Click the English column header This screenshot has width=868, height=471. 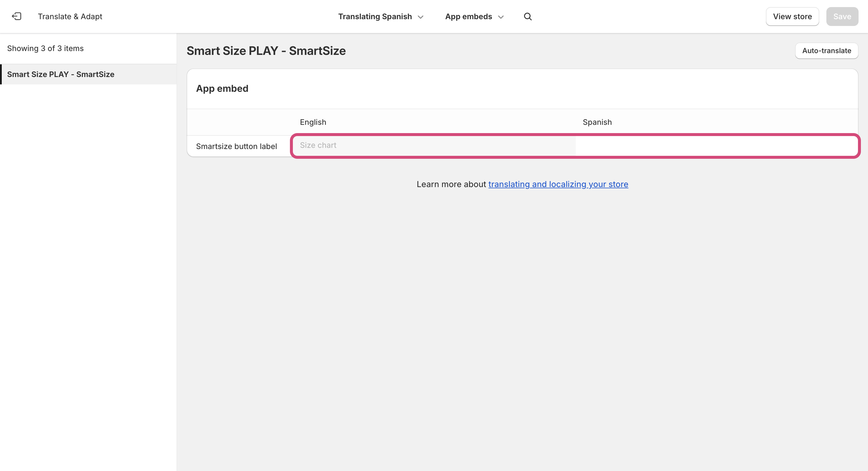(313, 122)
